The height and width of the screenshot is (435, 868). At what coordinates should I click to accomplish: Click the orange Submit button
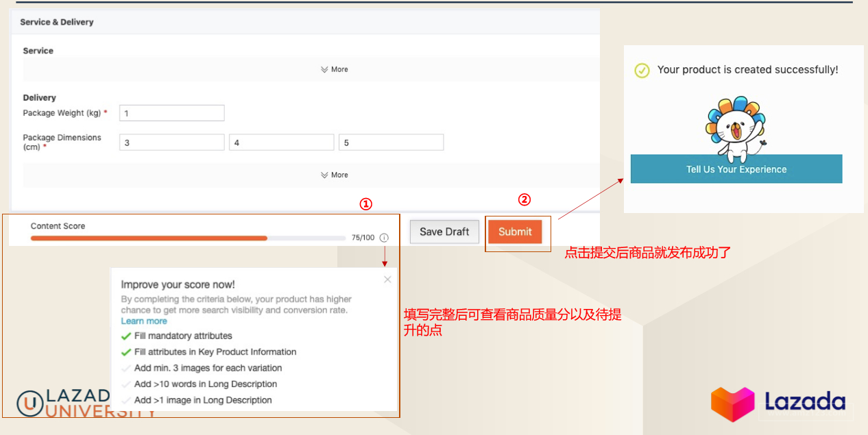515,232
